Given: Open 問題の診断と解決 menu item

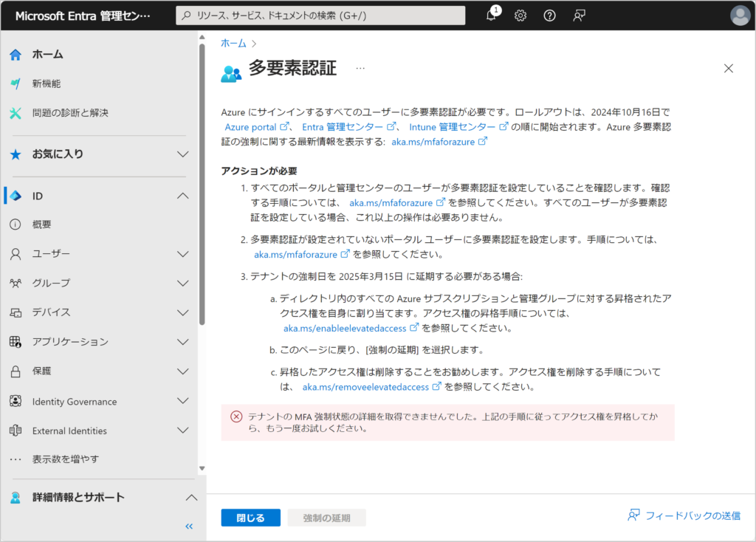Looking at the screenshot, I should (70, 113).
